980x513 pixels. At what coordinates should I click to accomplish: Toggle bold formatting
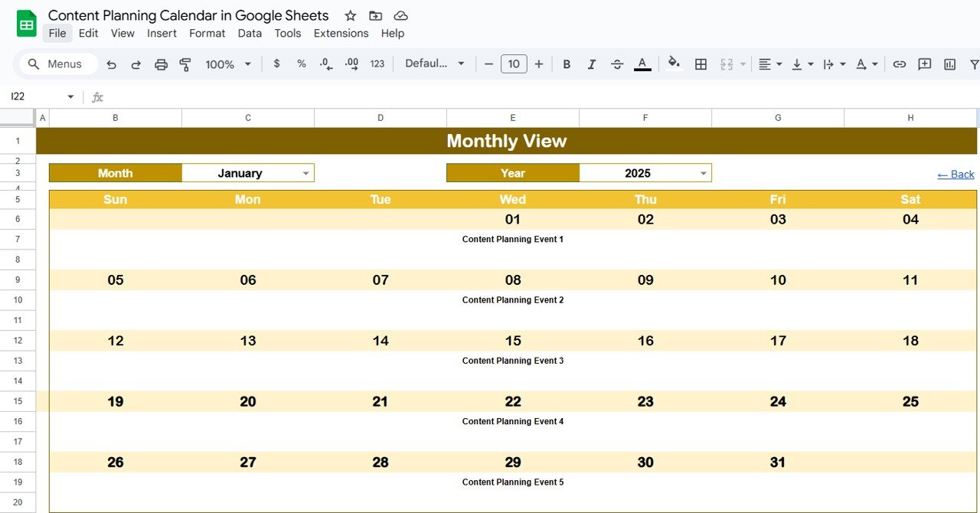[567, 64]
